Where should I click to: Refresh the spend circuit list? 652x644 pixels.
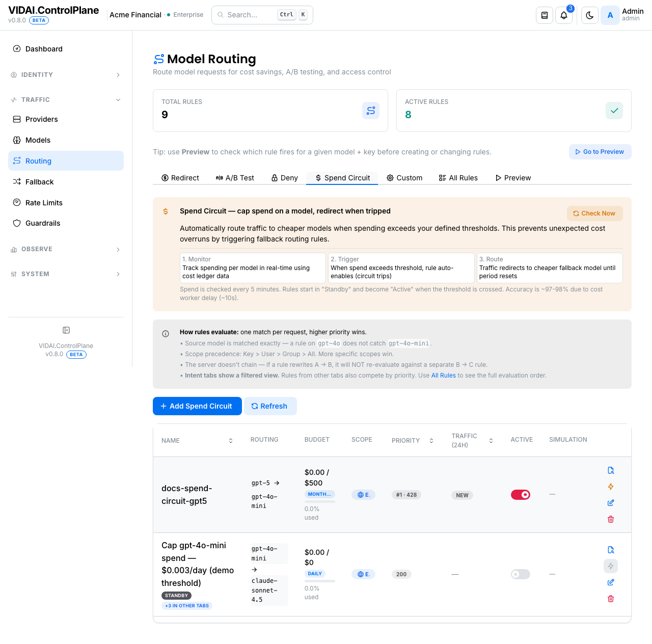[x=270, y=406]
